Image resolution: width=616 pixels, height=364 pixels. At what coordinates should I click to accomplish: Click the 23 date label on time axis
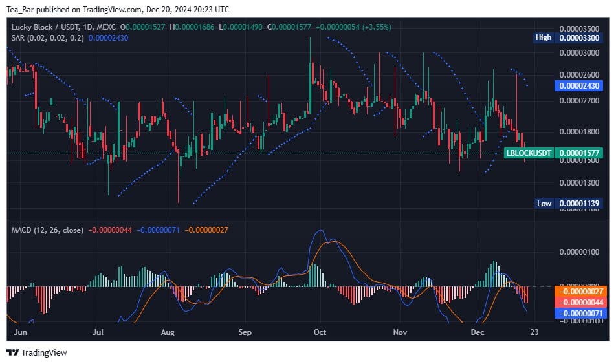tap(534, 332)
